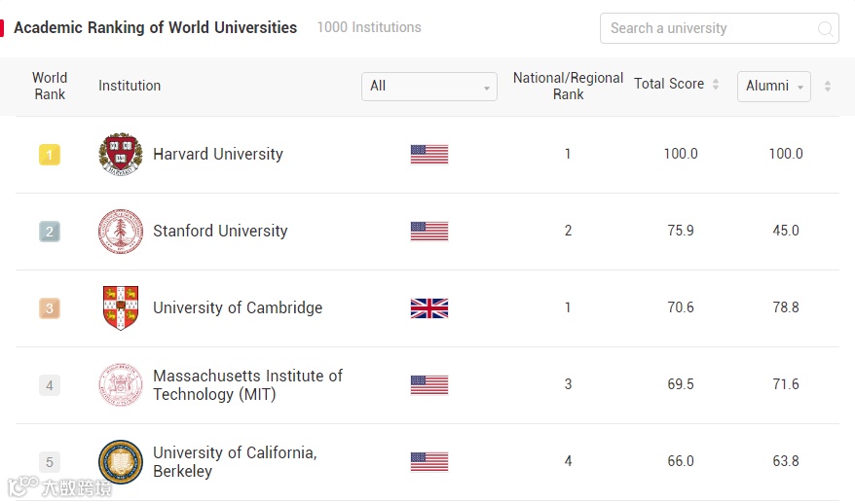Click the search magnifier icon
The height and width of the screenshot is (504, 855).
tap(825, 28)
